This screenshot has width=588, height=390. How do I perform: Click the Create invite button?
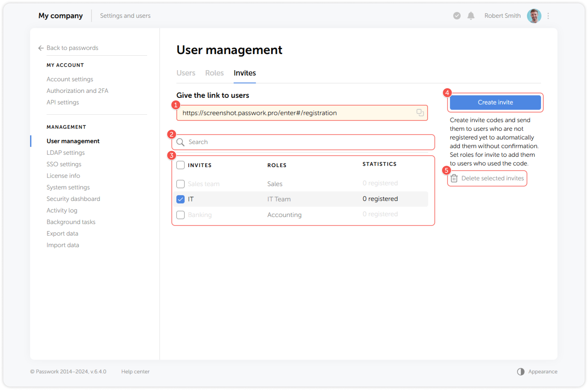tap(495, 102)
